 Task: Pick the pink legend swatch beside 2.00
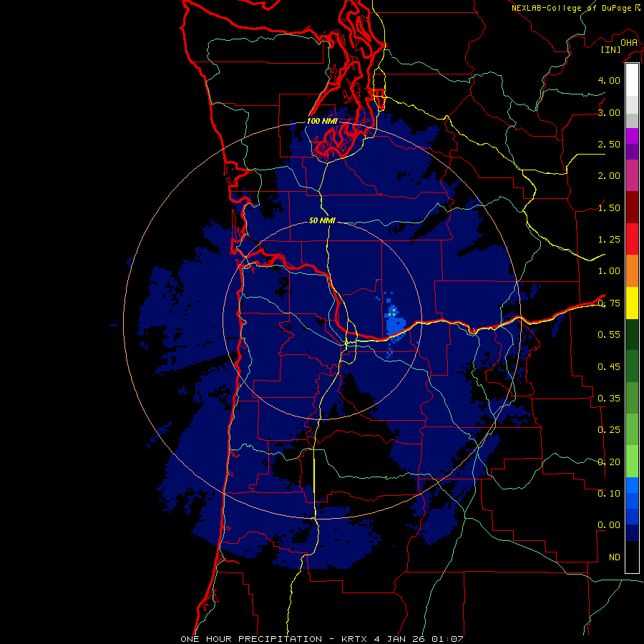pyautogui.click(x=632, y=175)
